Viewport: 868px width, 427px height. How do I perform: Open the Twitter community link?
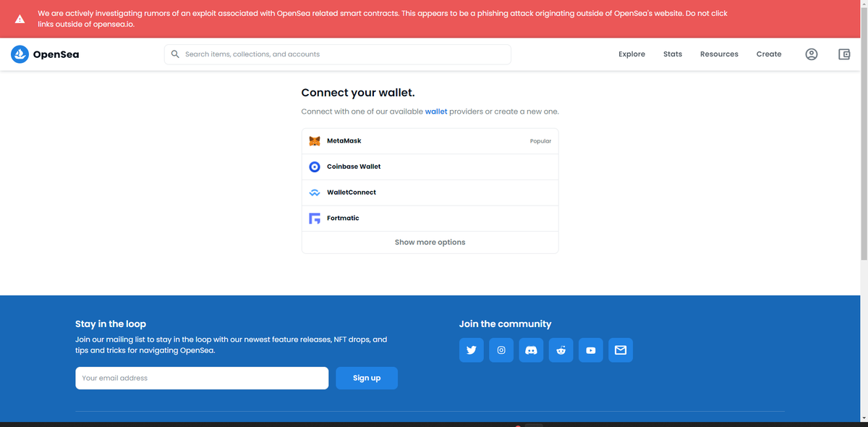click(472, 350)
